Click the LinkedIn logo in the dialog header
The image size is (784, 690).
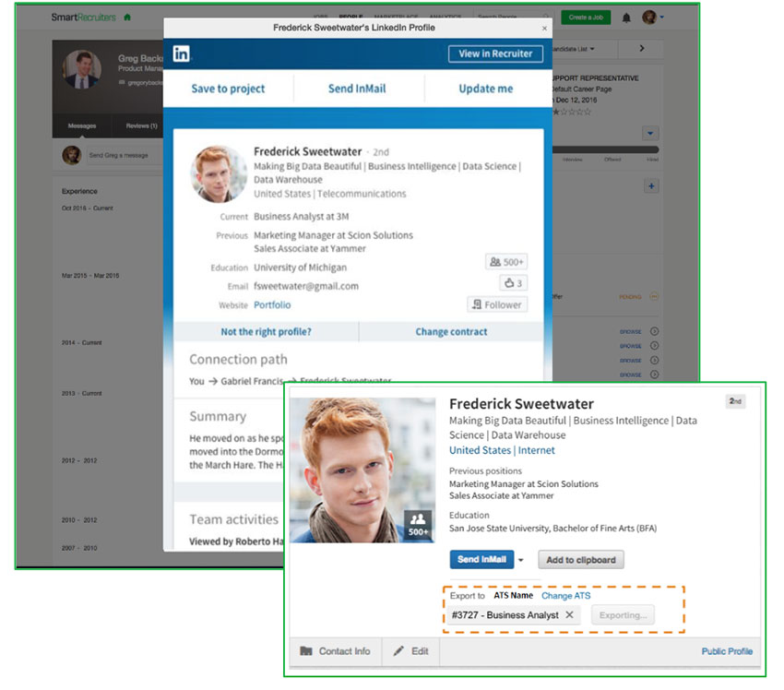tap(181, 54)
